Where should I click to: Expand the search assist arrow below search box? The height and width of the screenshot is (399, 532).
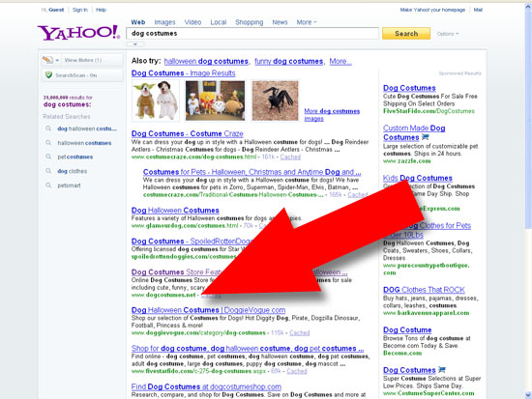135,44
